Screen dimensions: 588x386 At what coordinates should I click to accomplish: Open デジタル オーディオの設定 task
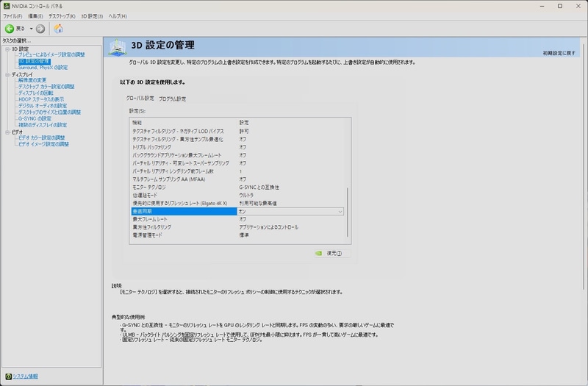[43, 106]
